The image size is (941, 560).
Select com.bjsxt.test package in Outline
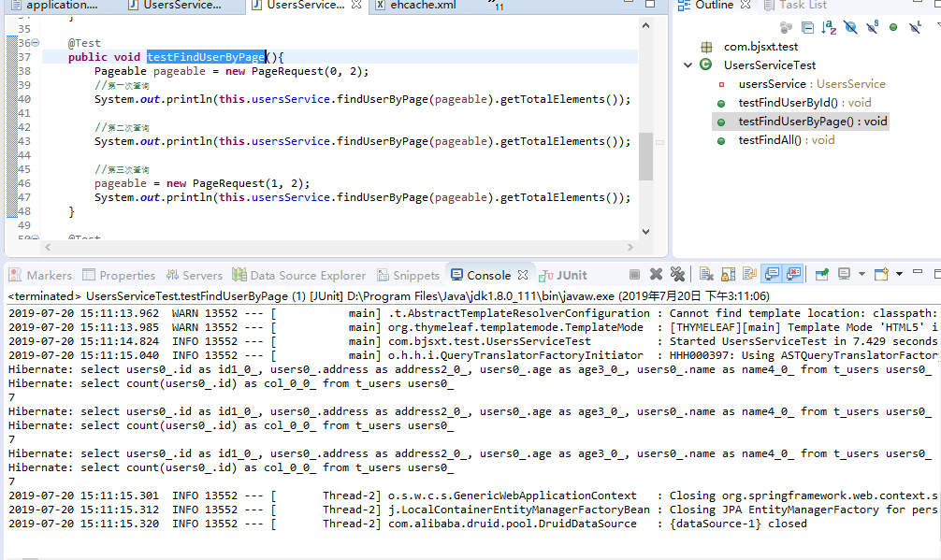tap(760, 46)
